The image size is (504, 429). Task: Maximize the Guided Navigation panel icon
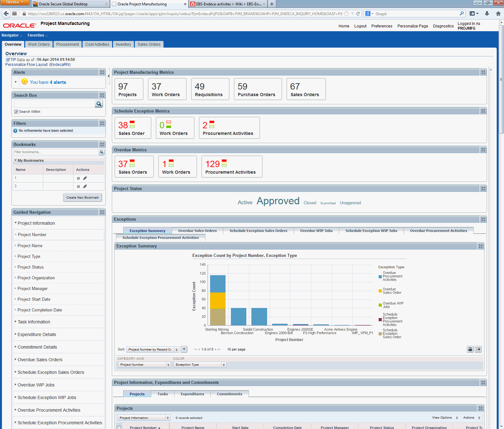[x=102, y=212]
